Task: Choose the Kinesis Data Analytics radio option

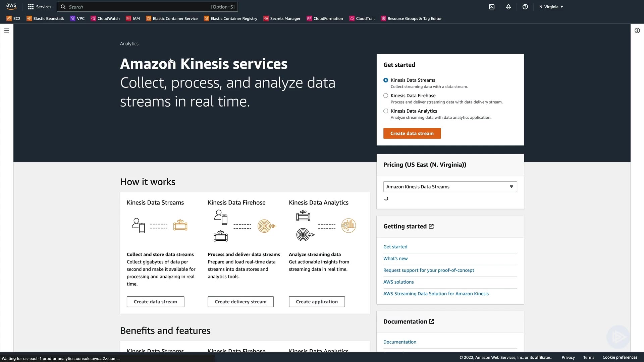Action: (386, 111)
